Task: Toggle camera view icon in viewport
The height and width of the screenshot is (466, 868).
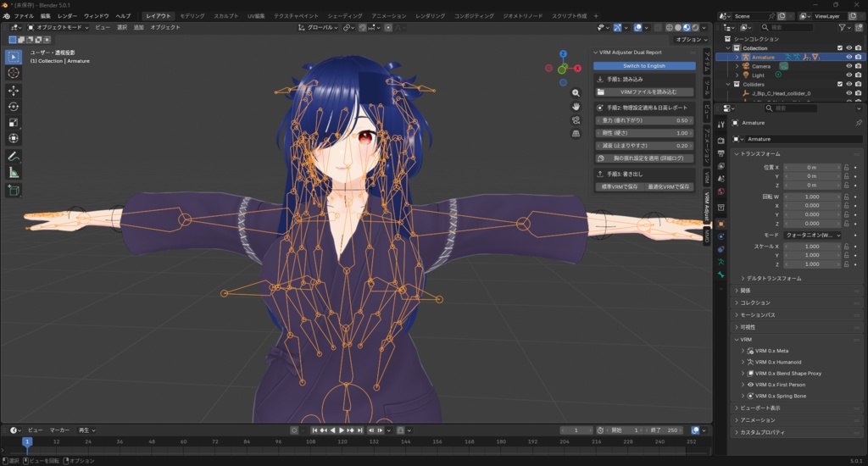Action: pos(576,120)
